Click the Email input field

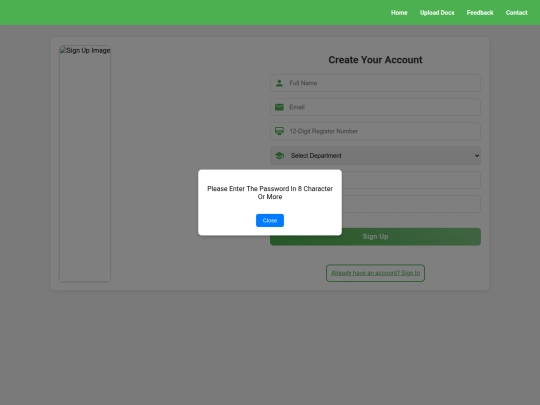[375, 107]
